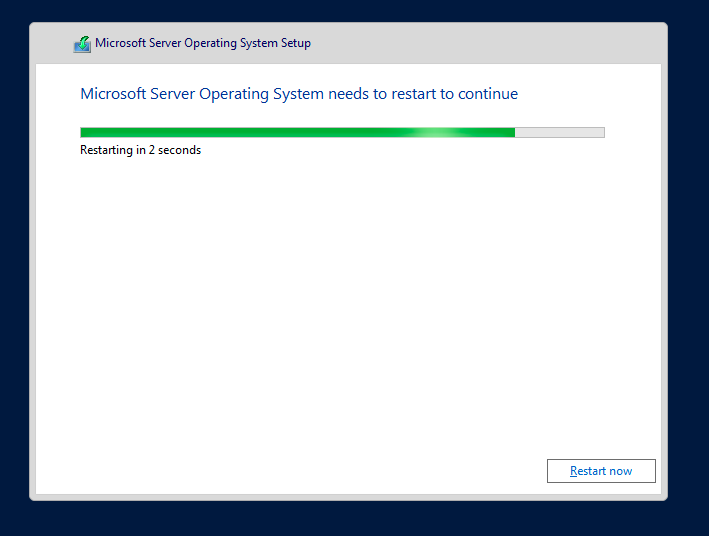Click the setup icon in title bar
Image resolution: width=709 pixels, height=536 pixels.
tap(82, 44)
